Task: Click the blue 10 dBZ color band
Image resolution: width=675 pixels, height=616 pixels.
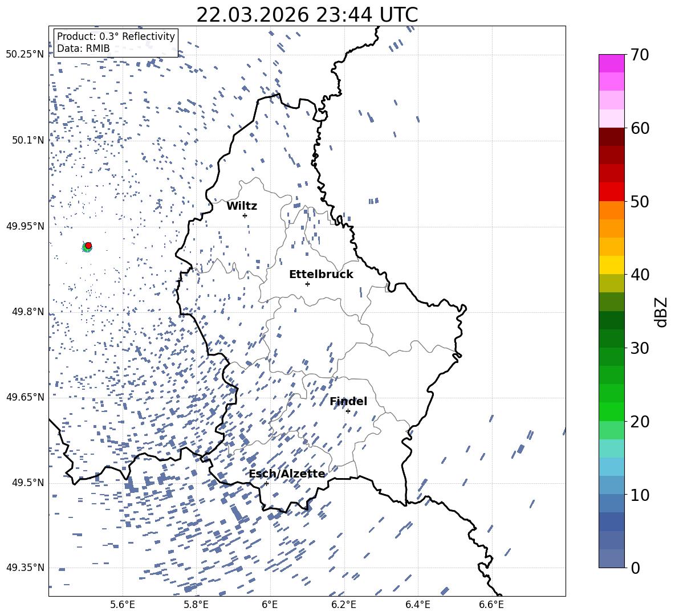Action: (x=611, y=486)
